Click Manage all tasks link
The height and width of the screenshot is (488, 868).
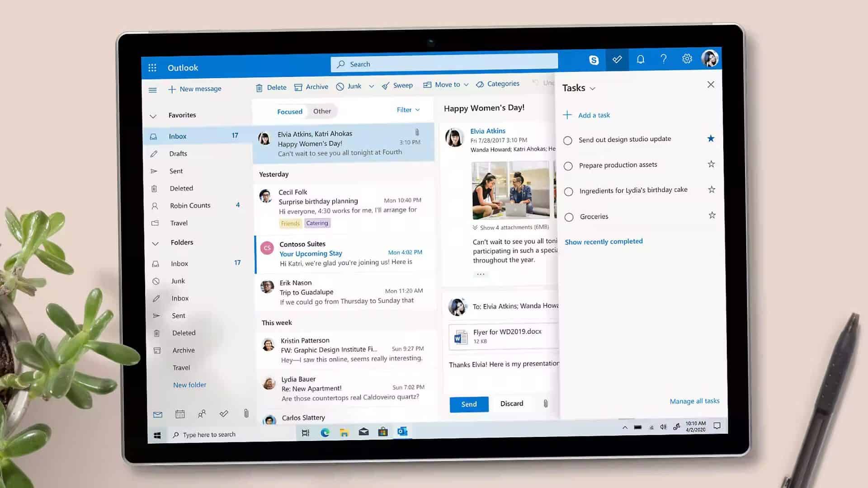[694, 400]
